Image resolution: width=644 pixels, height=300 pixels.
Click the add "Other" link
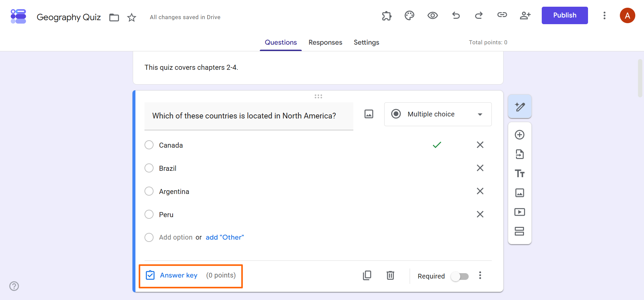pos(225,237)
